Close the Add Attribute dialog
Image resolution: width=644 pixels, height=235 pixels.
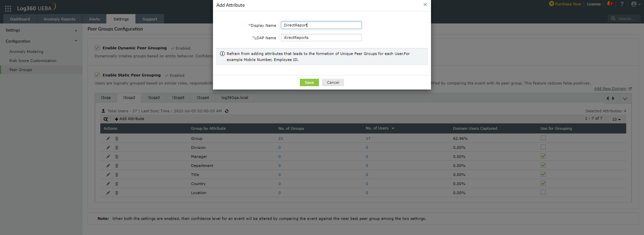click(425, 5)
